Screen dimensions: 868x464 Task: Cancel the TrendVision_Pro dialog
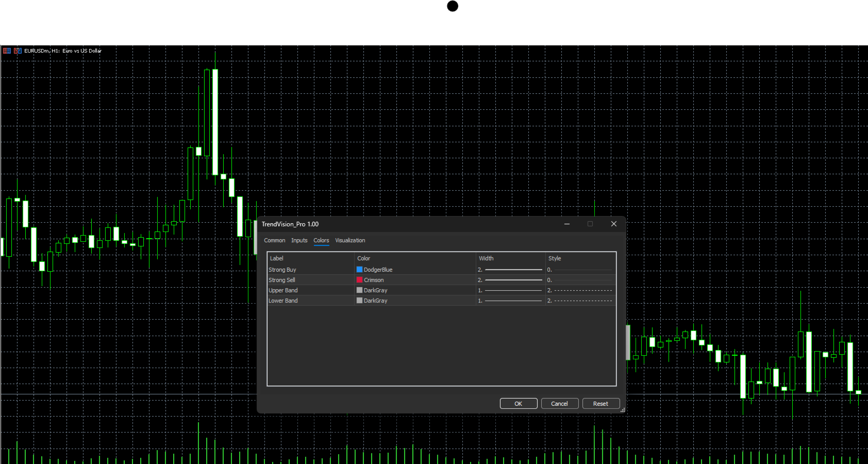[560, 404]
